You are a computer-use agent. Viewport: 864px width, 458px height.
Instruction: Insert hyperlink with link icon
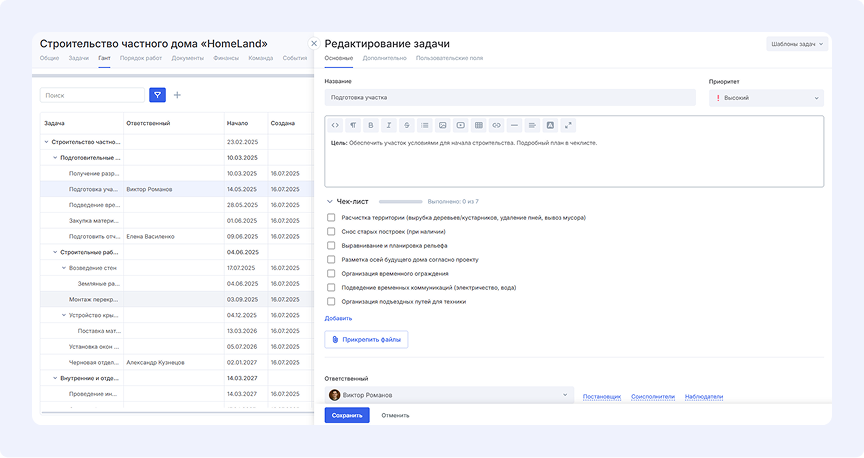tap(496, 125)
